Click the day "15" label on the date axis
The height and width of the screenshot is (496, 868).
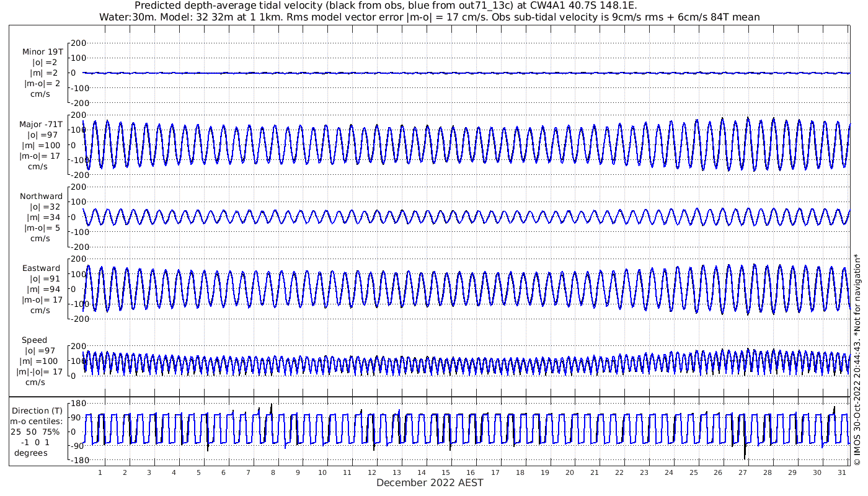[446, 472]
